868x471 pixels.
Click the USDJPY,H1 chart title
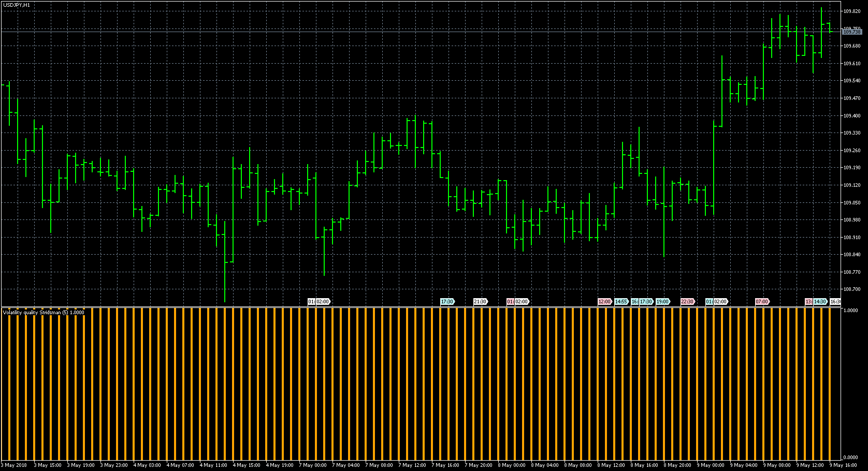17,5
